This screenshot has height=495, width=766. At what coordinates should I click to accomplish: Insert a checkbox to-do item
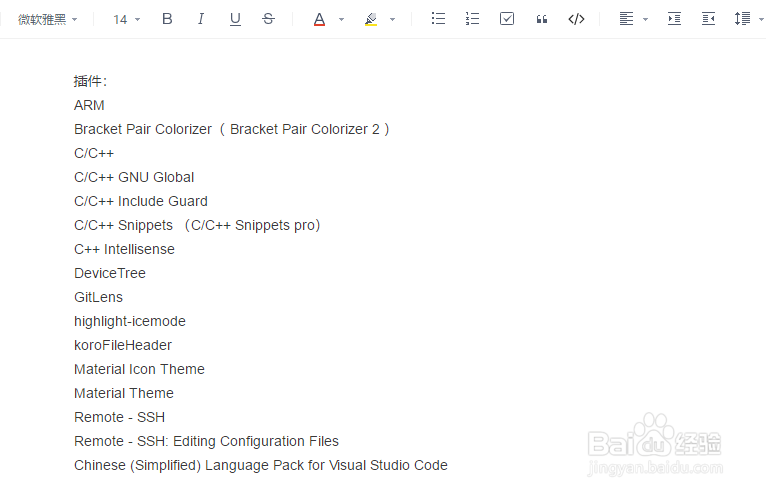tap(507, 19)
